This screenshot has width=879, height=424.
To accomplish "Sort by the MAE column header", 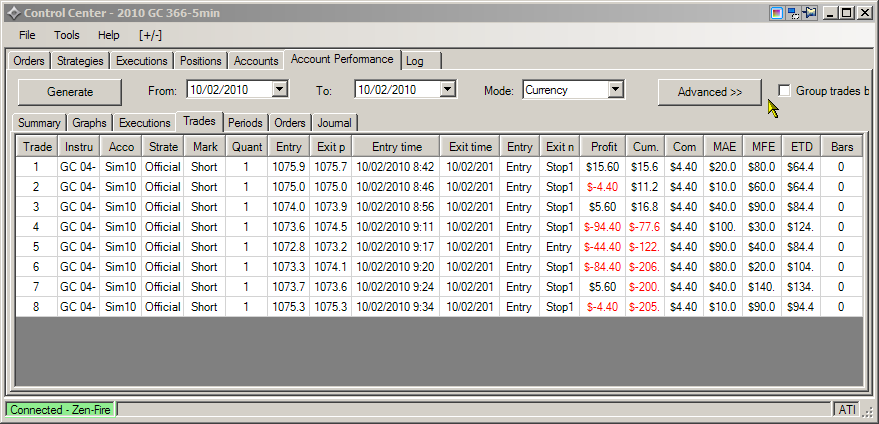I will tap(724, 147).
